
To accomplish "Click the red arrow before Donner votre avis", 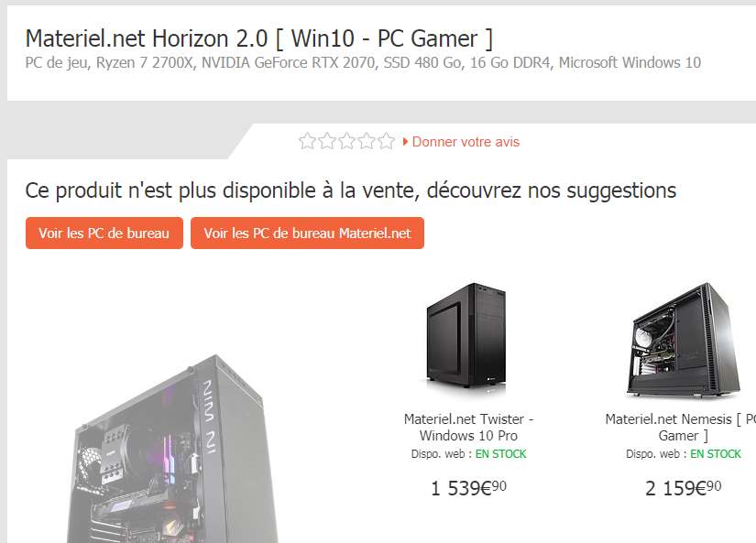I will (x=405, y=142).
